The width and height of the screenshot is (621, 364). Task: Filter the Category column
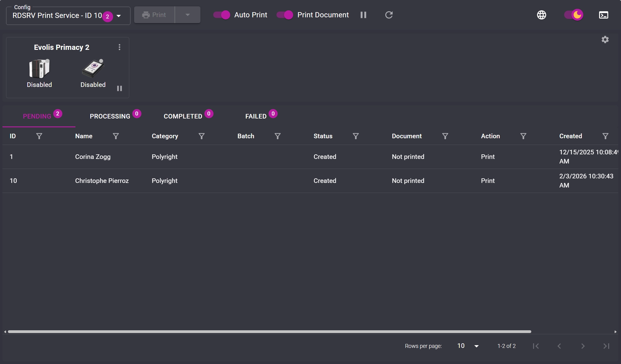pyautogui.click(x=202, y=136)
